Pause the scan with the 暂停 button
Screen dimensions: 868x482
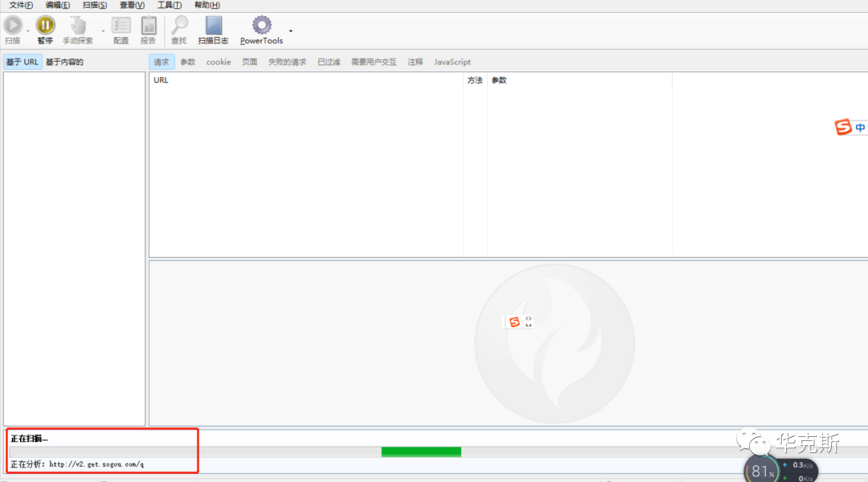pos(45,26)
